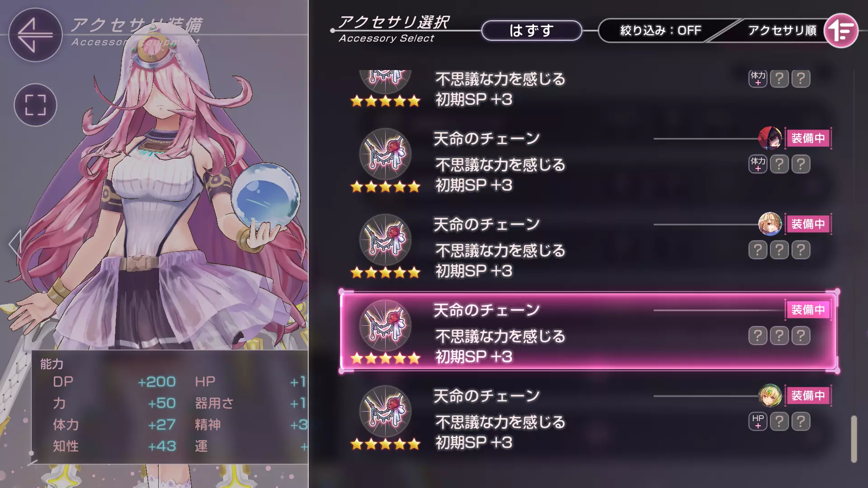Select the chain thumbnail beside blonde portrait
Screen dimensions: 868x488
click(385, 239)
